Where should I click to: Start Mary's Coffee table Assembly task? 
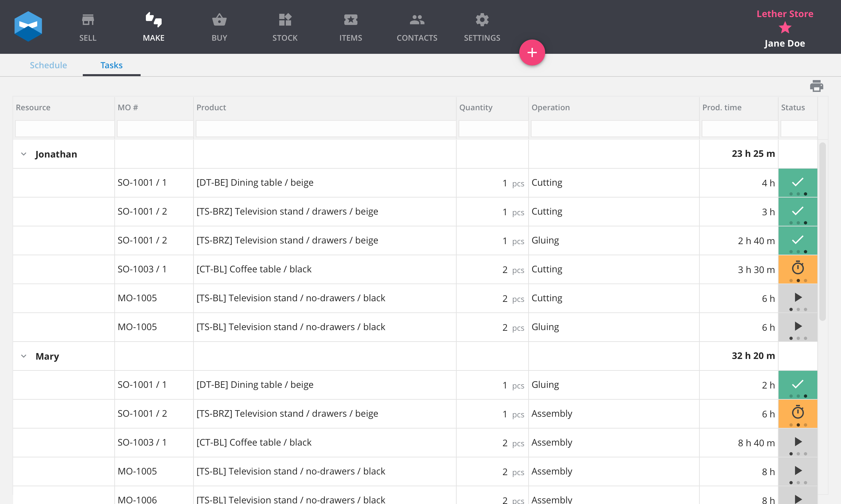point(798,442)
